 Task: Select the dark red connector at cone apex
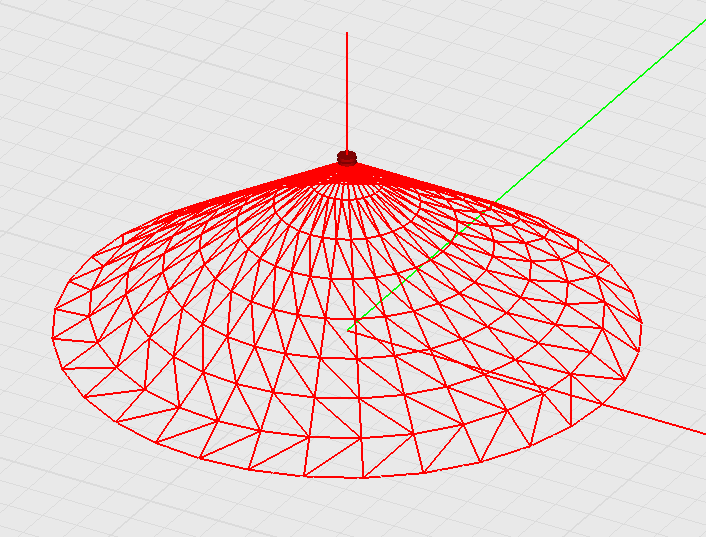pos(347,158)
